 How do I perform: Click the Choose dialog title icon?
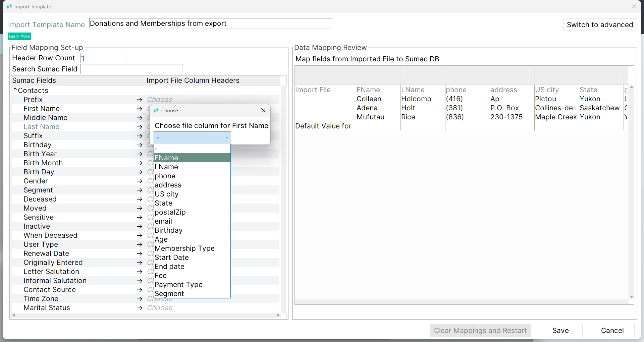[x=156, y=110]
